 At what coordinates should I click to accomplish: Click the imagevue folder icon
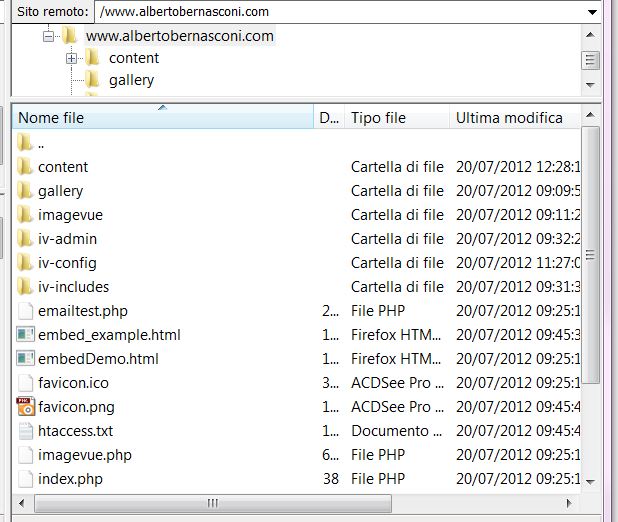point(24,214)
